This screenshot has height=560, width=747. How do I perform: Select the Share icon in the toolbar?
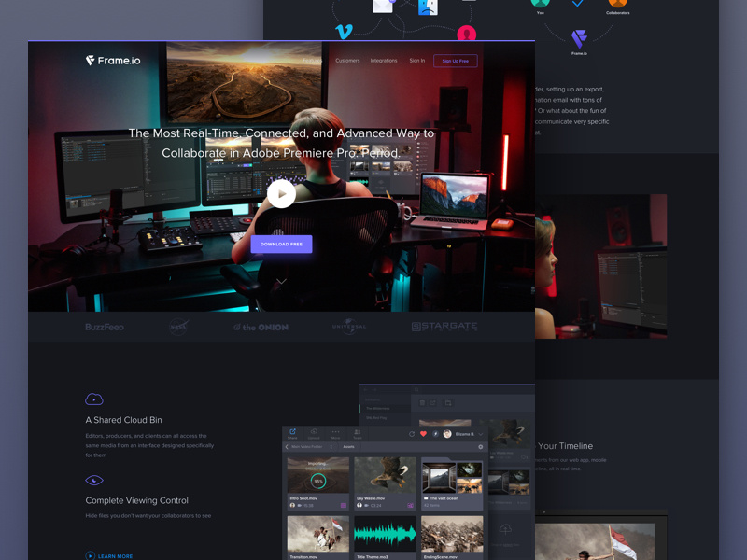pyautogui.click(x=290, y=431)
